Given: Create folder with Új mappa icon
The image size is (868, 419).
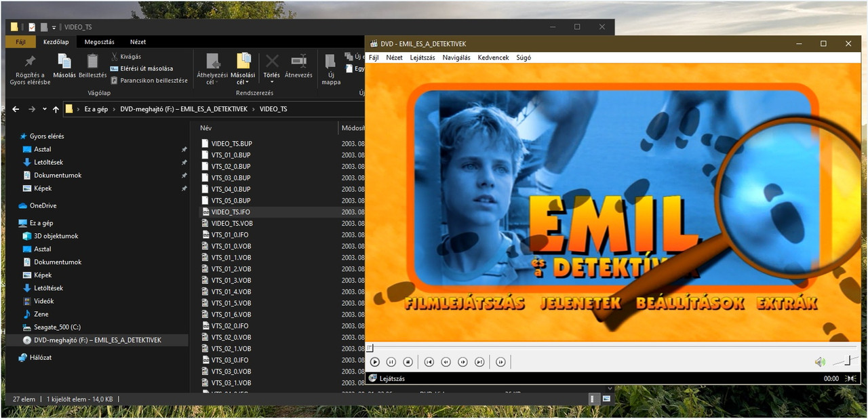Looking at the screenshot, I should [331, 61].
